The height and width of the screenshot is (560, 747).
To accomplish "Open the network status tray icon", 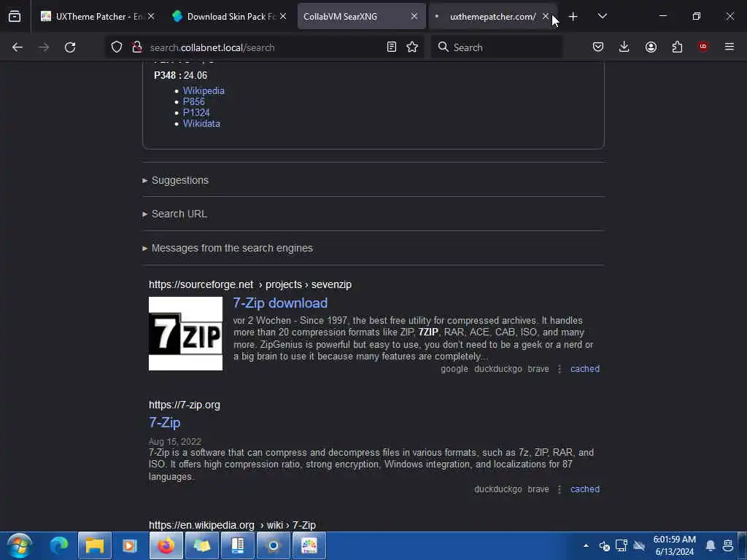I will pyautogui.click(x=622, y=545).
